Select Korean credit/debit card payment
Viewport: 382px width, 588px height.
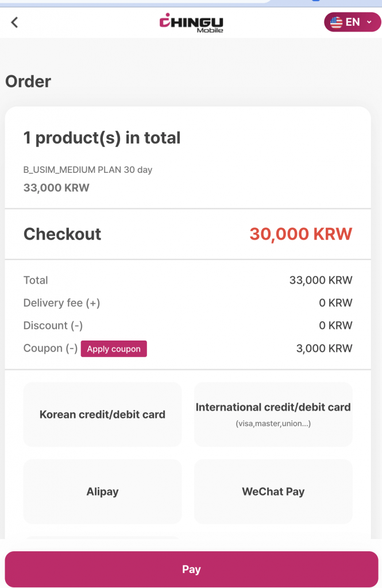102,415
